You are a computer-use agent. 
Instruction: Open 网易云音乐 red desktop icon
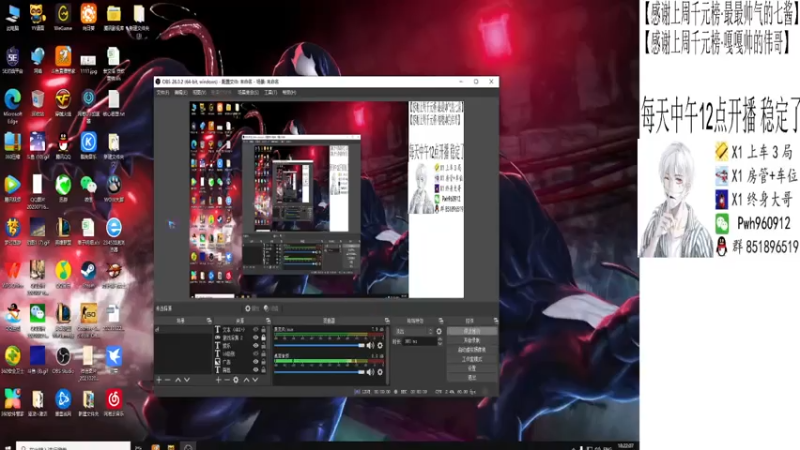(113, 402)
